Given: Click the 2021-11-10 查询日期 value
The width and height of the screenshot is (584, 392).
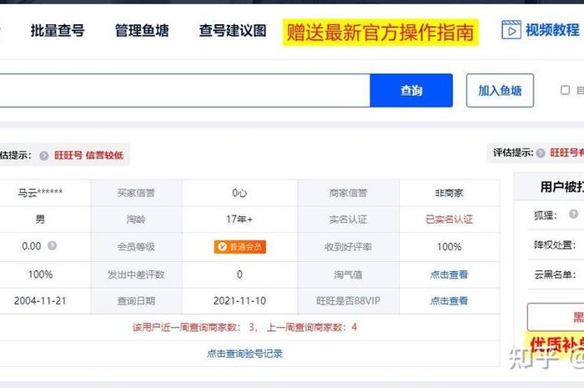Looking at the screenshot, I should tap(239, 301).
